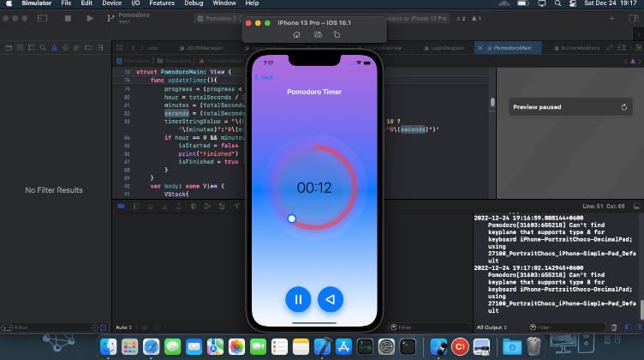Click the circular progress ring knob

point(291,219)
